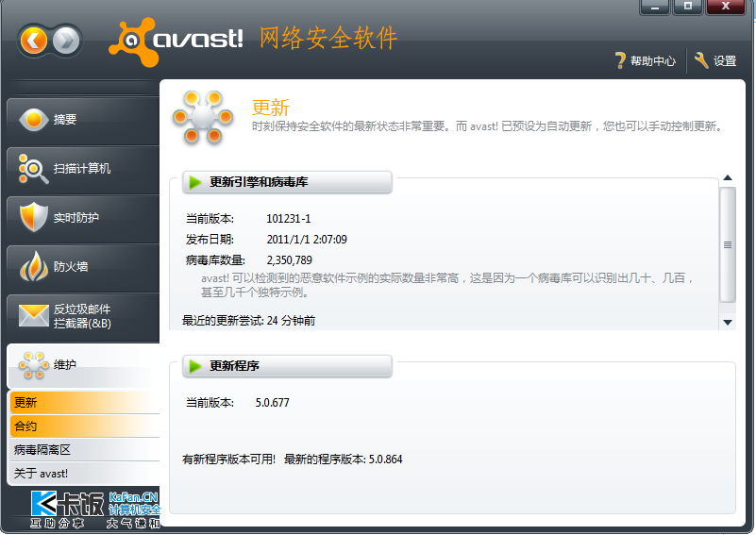Screen dimensions: 756x535
Task: Collapse the 维护 maintenance section
Action: tap(83, 365)
